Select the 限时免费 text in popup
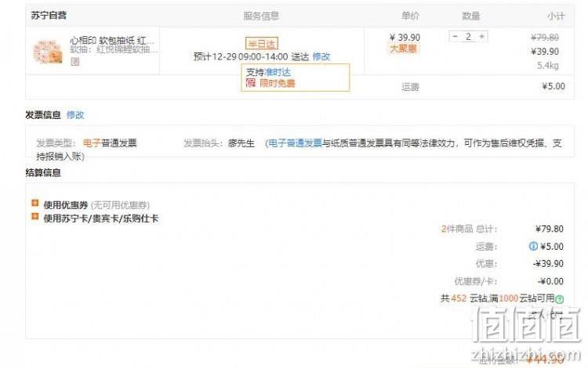Viewport: 588px width, 368px height. [277, 83]
